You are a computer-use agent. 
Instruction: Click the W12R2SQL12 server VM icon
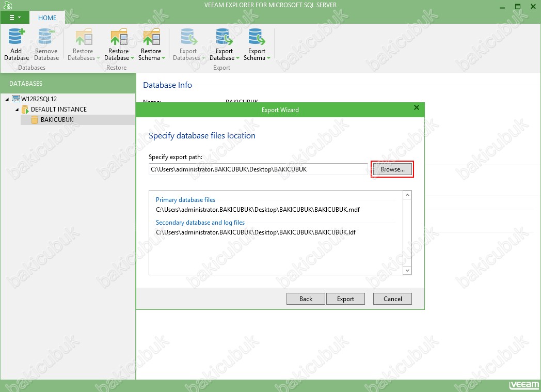click(16, 99)
